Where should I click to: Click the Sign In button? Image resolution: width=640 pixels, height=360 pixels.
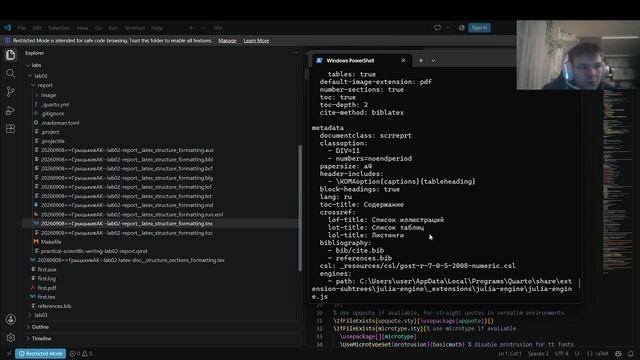pos(479,28)
